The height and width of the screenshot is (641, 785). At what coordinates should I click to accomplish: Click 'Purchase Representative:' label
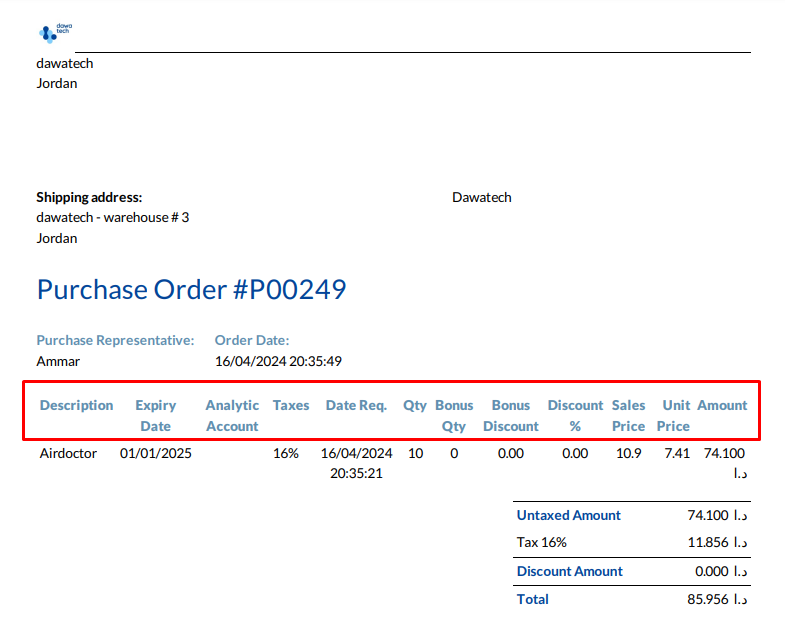click(x=115, y=341)
